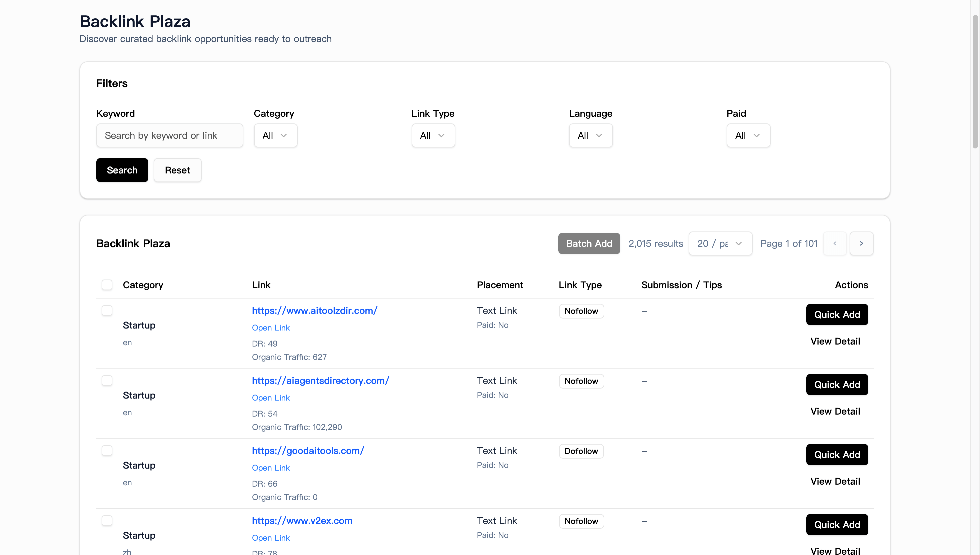Expand the Link Type filter dropdown
The height and width of the screenshot is (555, 980).
coord(433,135)
